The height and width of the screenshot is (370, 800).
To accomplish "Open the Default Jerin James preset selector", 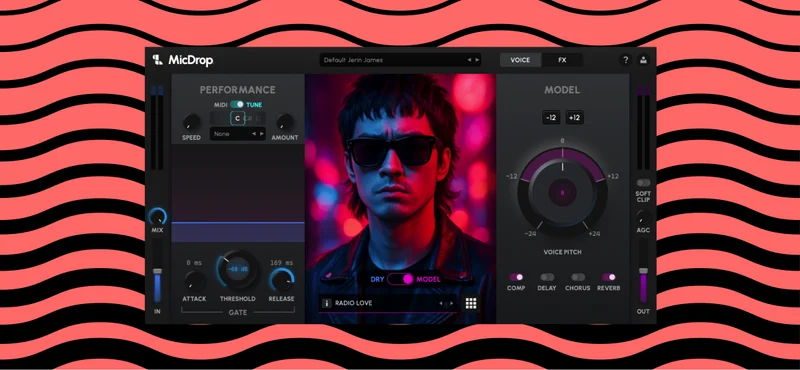I will [401, 60].
